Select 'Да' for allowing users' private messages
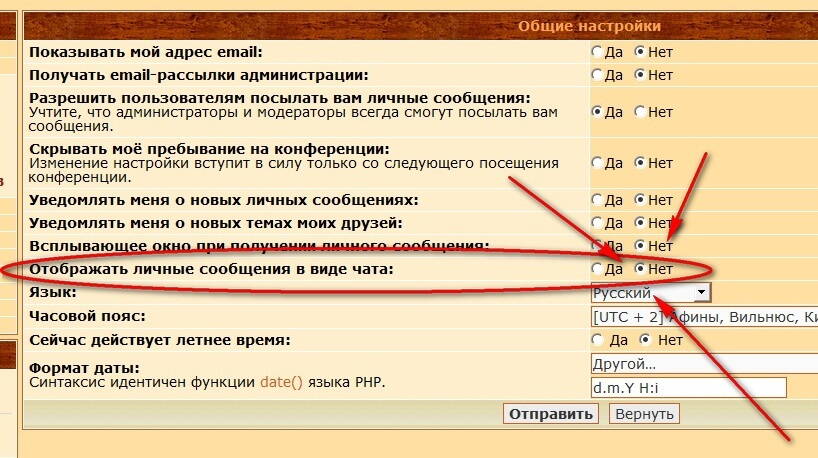 pos(597,112)
